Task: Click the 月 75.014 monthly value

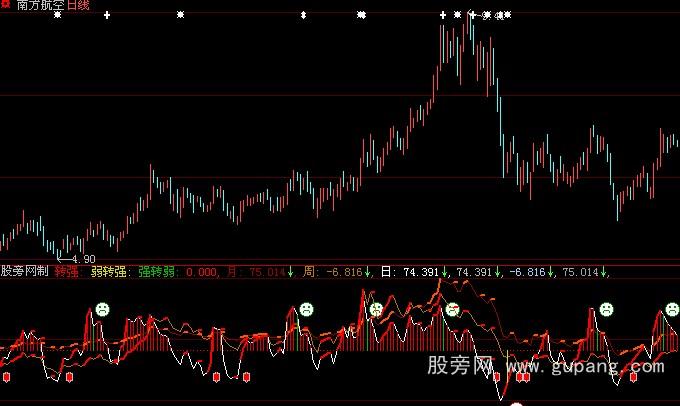Action: pos(256,272)
